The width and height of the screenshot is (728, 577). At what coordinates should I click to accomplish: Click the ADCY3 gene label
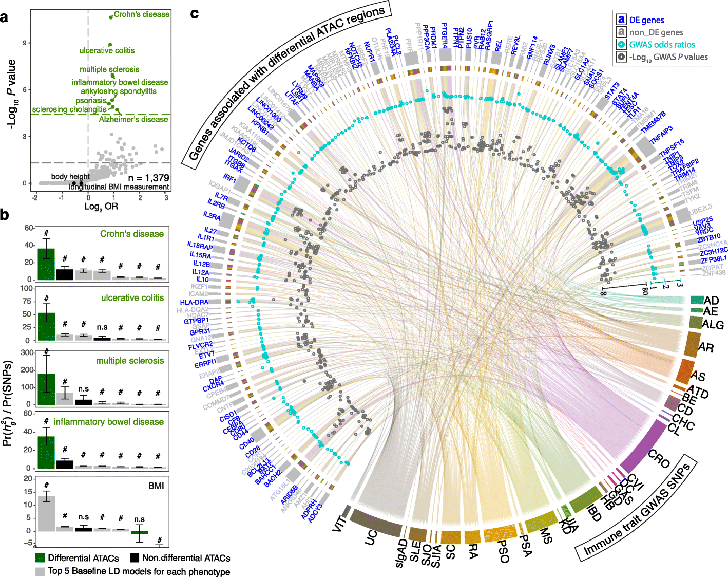click(315, 512)
